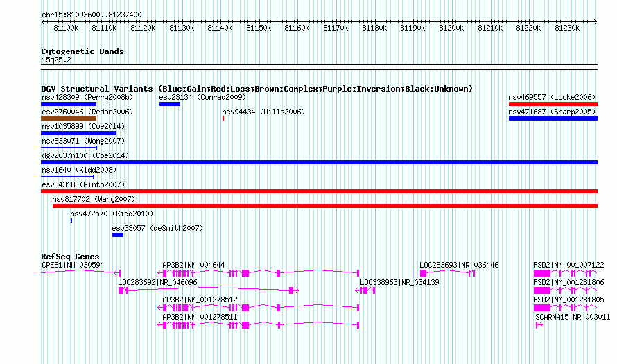Open the LOC283692|NR_046096 gene label
Viewport: 617px width, 364px height.
[157, 283]
